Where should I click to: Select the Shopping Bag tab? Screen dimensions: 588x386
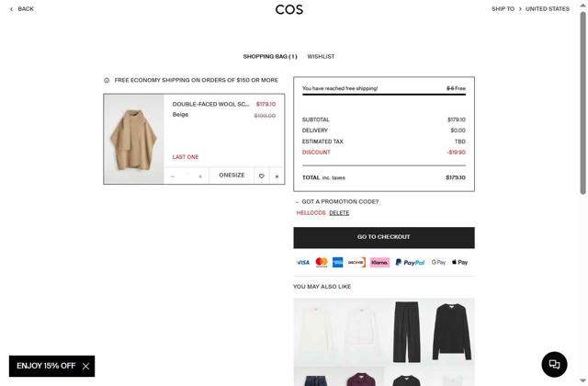(x=270, y=57)
